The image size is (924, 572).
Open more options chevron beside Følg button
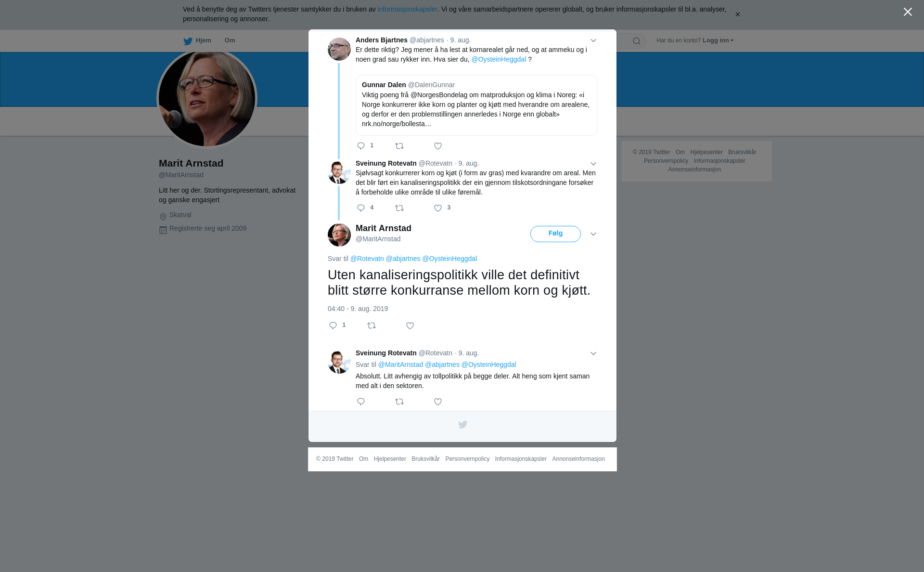coord(593,234)
